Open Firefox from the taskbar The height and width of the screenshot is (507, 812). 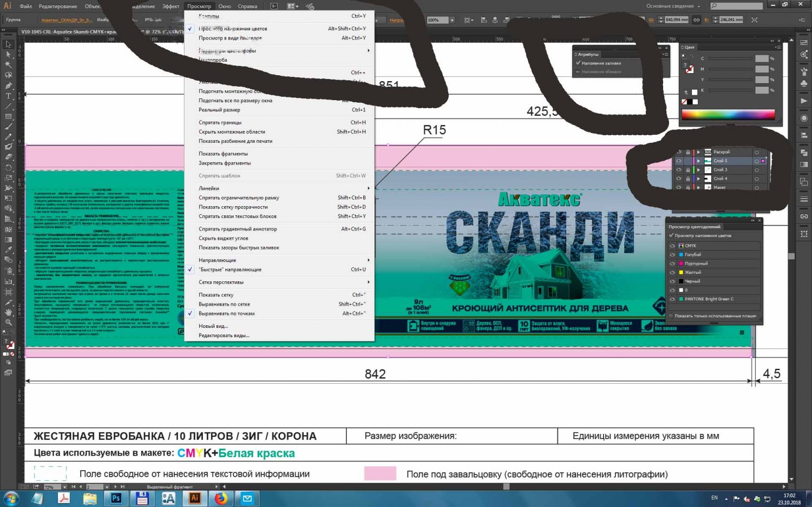(221, 498)
